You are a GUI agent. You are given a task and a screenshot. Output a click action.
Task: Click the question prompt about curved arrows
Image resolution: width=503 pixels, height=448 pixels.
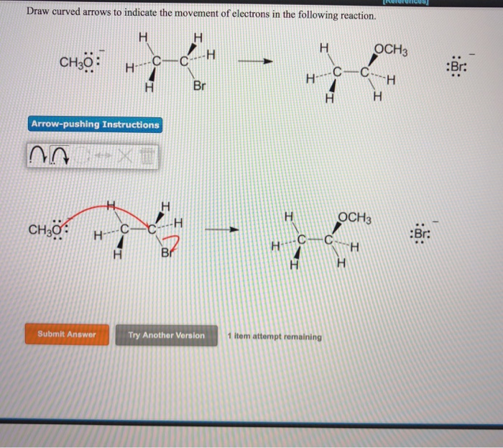(201, 14)
